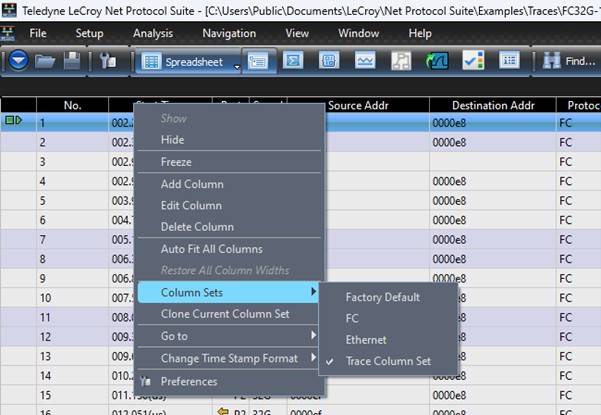The height and width of the screenshot is (415, 601).
Task: Open the preferences wrench toolbar icon
Action: (108, 61)
